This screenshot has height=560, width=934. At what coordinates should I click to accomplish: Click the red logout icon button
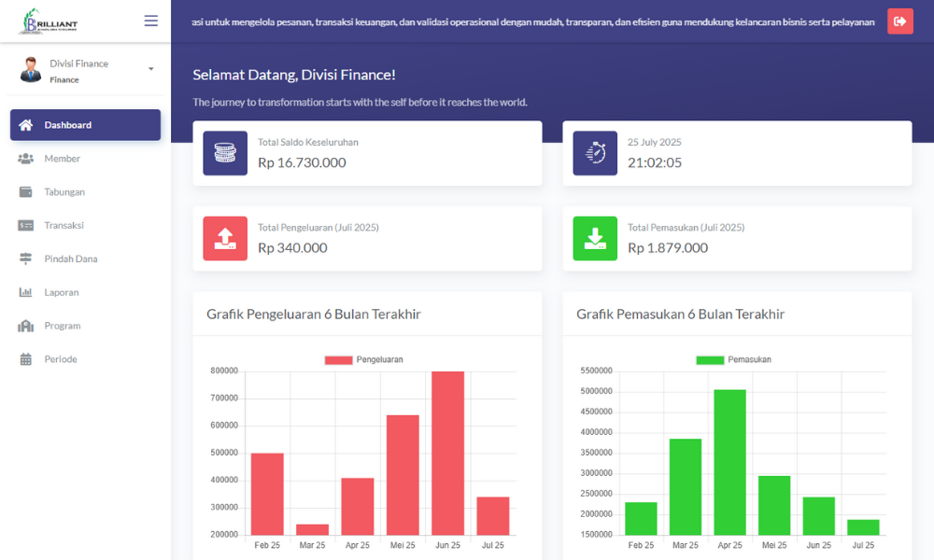(x=899, y=21)
